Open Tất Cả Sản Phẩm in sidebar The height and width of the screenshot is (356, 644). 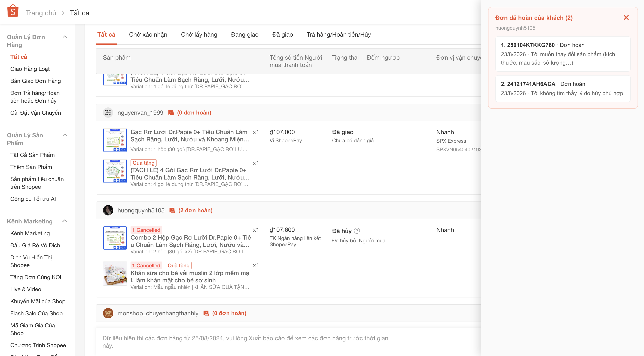[x=33, y=155]
